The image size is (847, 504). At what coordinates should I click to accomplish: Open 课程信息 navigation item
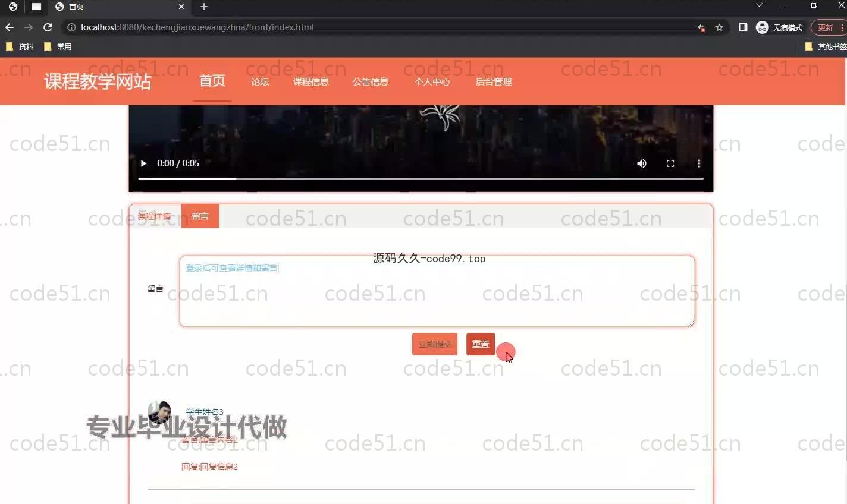(310, 82)
